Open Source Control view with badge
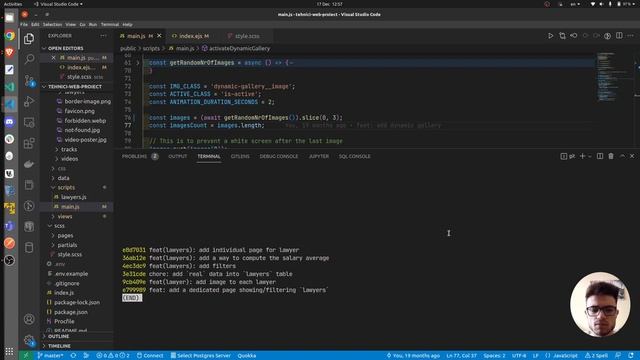This screenshot has height=360, width=640. click(x=29, y=80)
